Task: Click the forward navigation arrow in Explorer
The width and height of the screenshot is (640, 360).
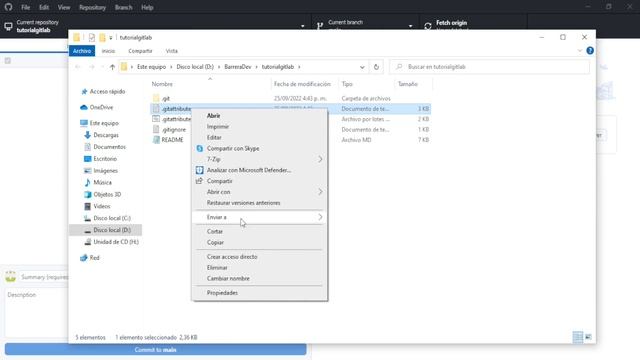Action: (x=92, y=67)
